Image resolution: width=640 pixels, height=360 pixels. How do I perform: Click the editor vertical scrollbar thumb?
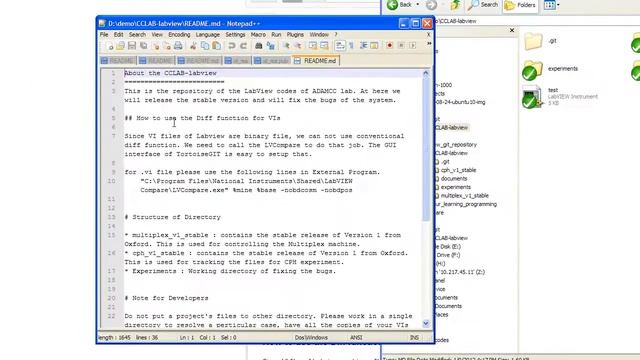click(x=426, y=149)
